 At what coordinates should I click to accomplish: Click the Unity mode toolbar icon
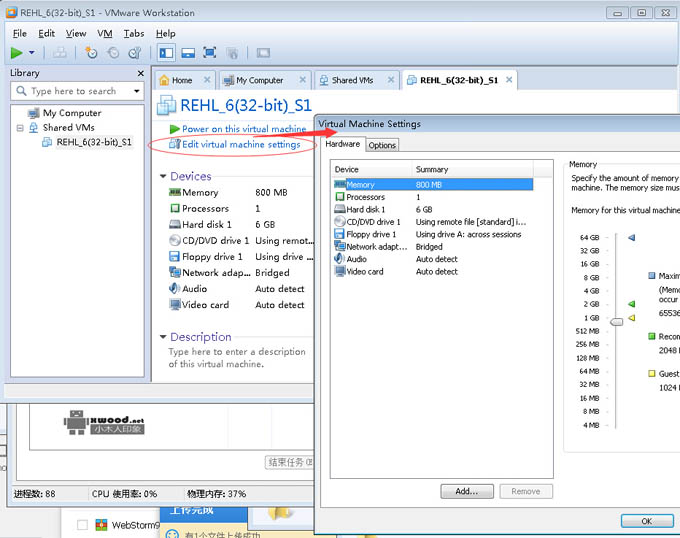coord(232,53)
